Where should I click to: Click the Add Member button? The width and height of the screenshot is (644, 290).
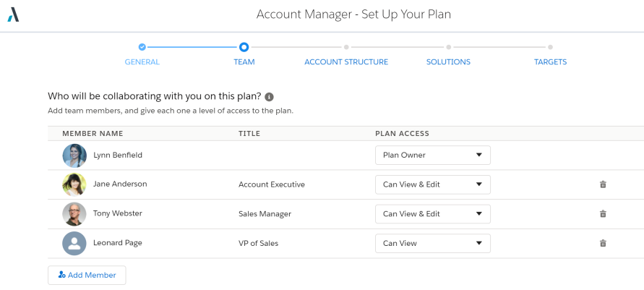coord(87,276)
